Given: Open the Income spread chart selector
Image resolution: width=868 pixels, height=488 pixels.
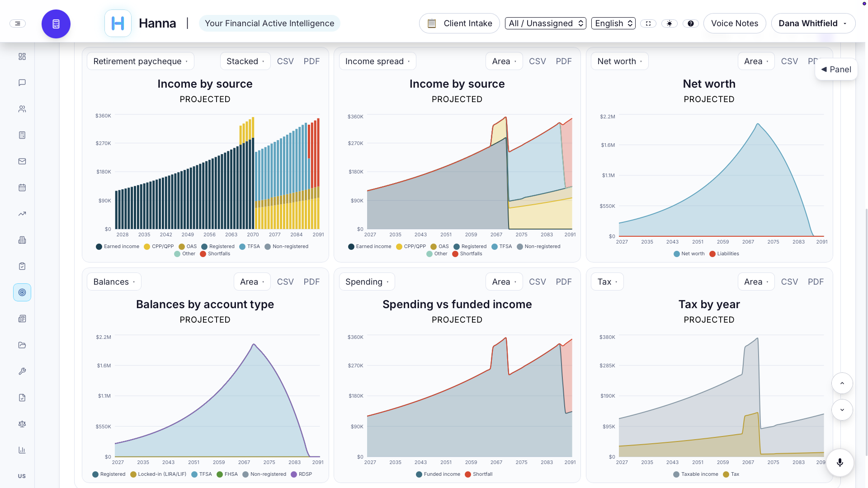Looking at the screenshot, I should tap(377, 61).
